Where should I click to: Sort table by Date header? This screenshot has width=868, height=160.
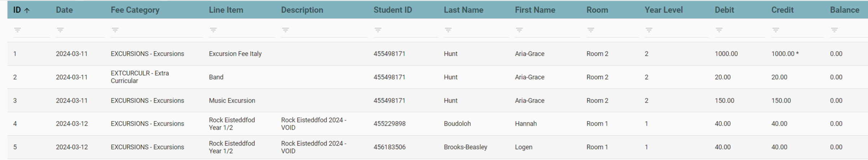point(64,10)
